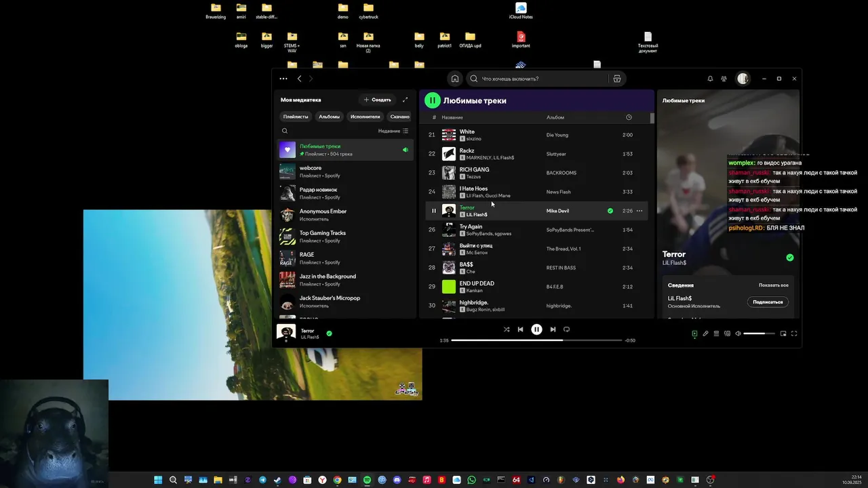Skip to the previous track
Viewport: 868px width, 488px height.
(520, 329)
